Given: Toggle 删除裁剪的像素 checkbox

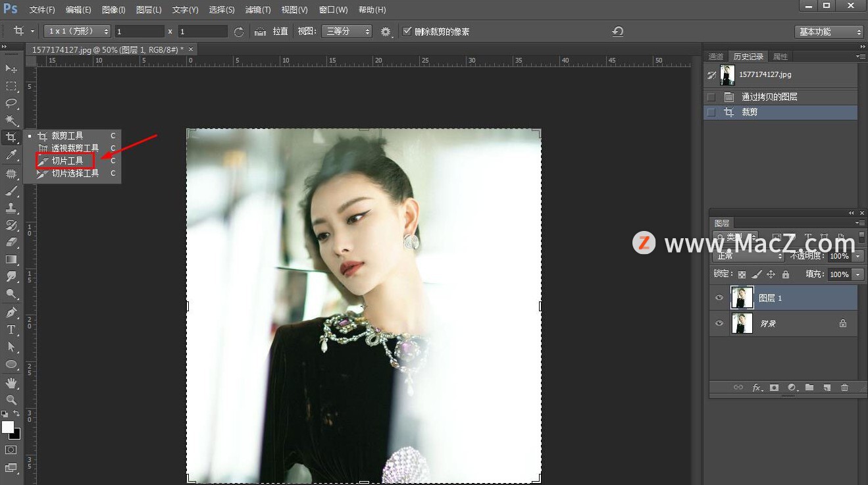Looking at the screenshot, I should 407,32.
